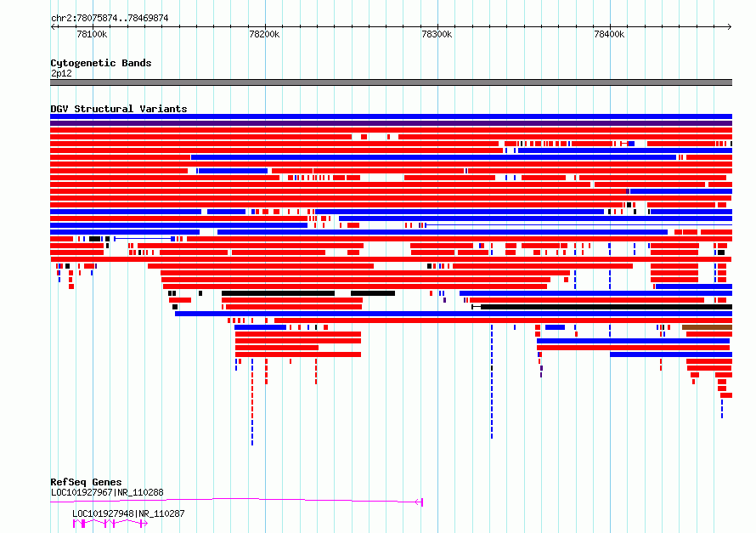Select the magenta LOC101927967 transcript line
This screenshot has height=533, width=756.
[x=237, y=502]
